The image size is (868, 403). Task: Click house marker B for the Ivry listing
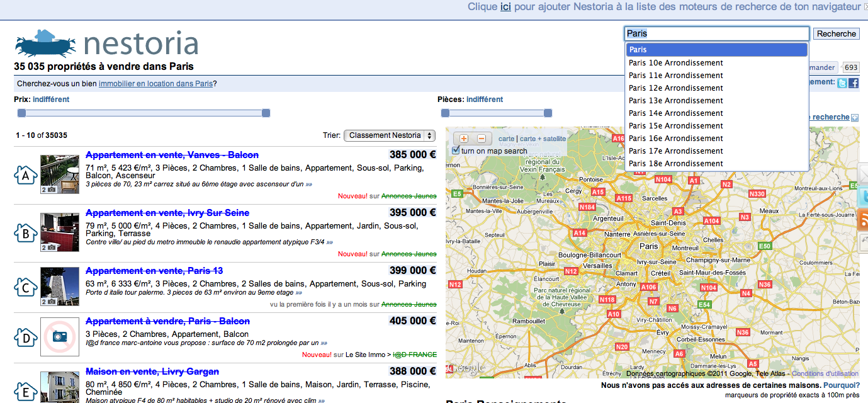tap(25, 234)
